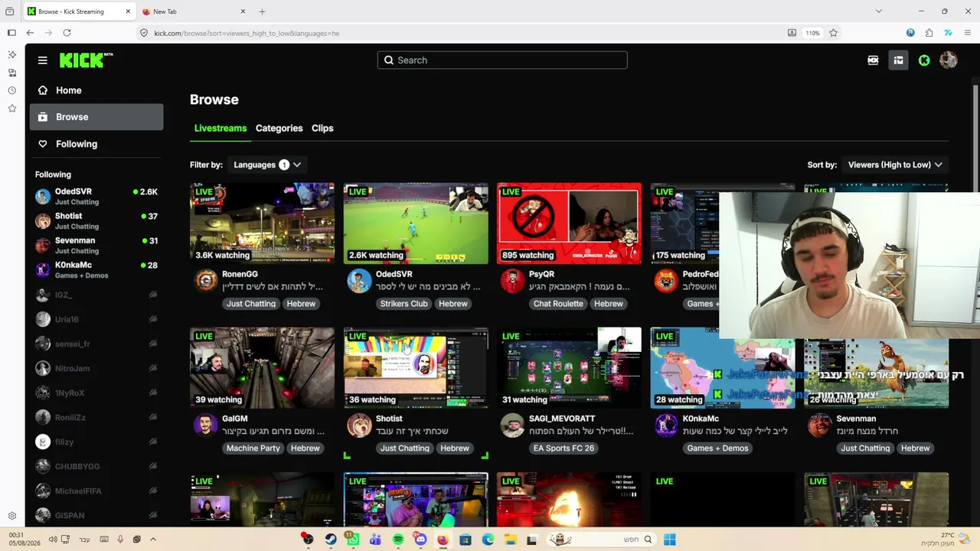
Task: Click the browser address bar URL
Action: click(x=247, y=33)
